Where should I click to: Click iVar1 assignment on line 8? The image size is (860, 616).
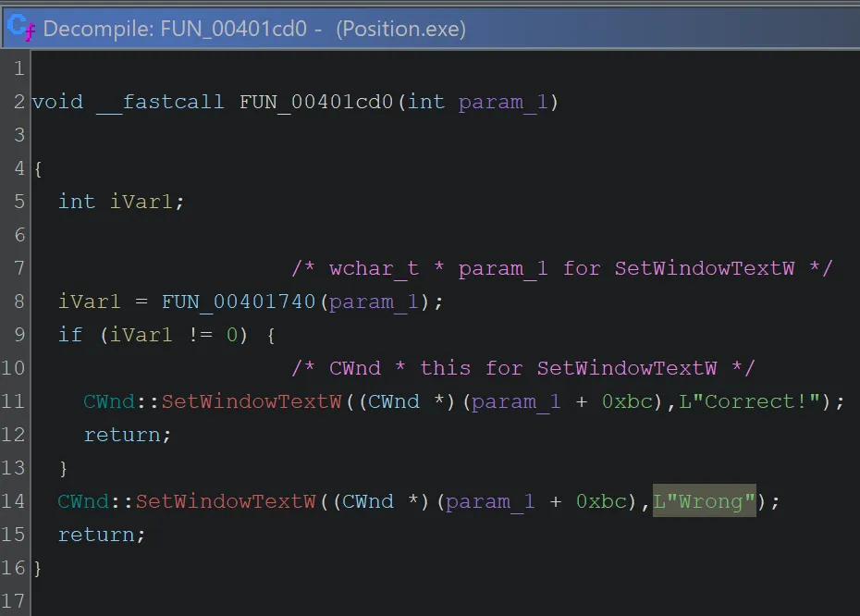point(89,302)
